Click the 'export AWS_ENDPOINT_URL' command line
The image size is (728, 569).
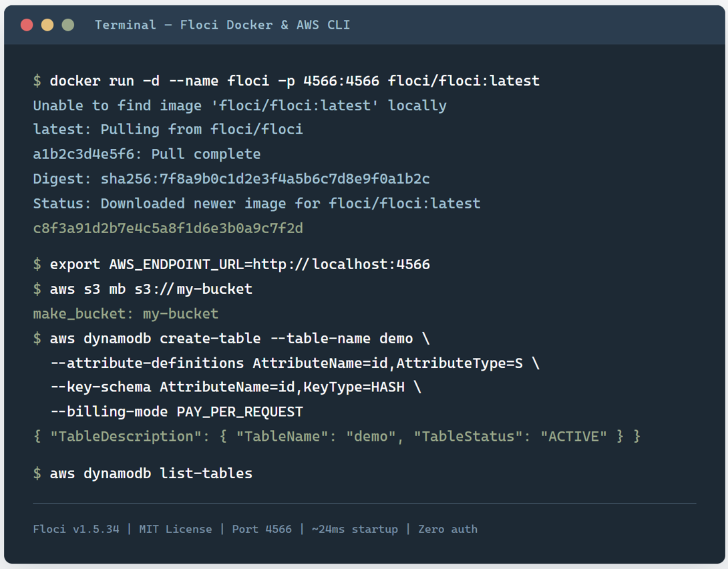tap(232, 264)
